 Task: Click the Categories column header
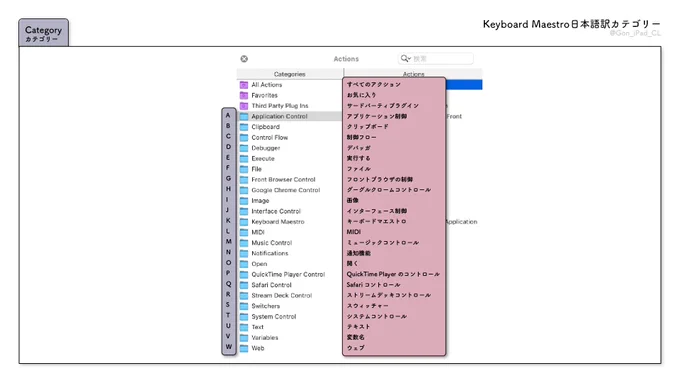click(290, 74)
